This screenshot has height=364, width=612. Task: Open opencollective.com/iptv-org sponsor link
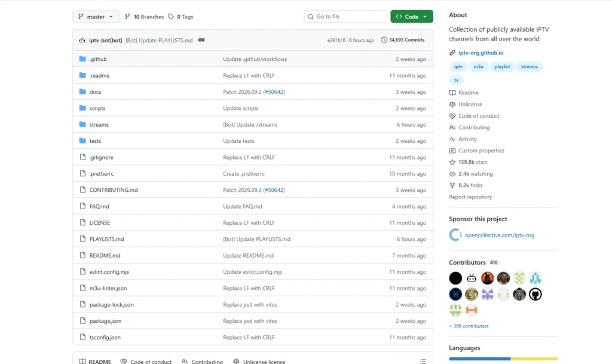click(499, 235)
